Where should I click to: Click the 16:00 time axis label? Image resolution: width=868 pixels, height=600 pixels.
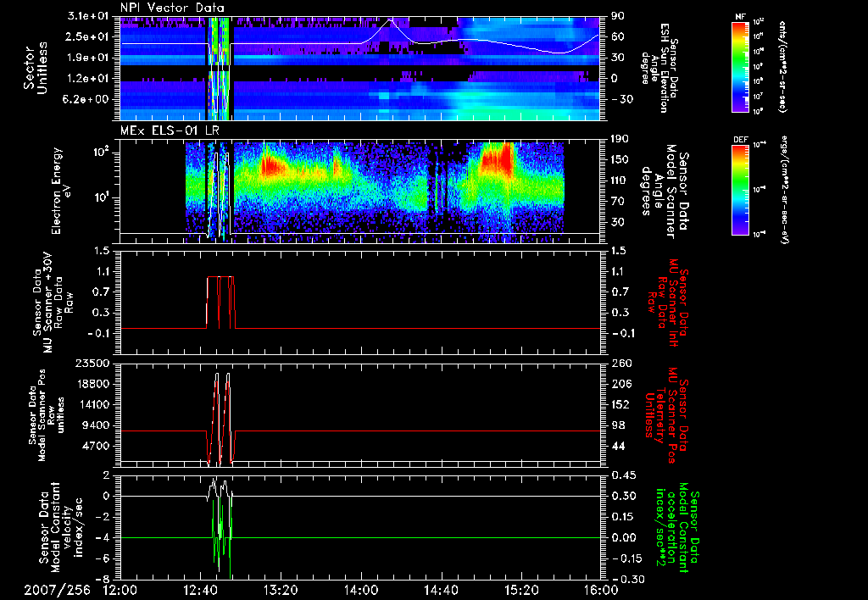pos(601,590)
